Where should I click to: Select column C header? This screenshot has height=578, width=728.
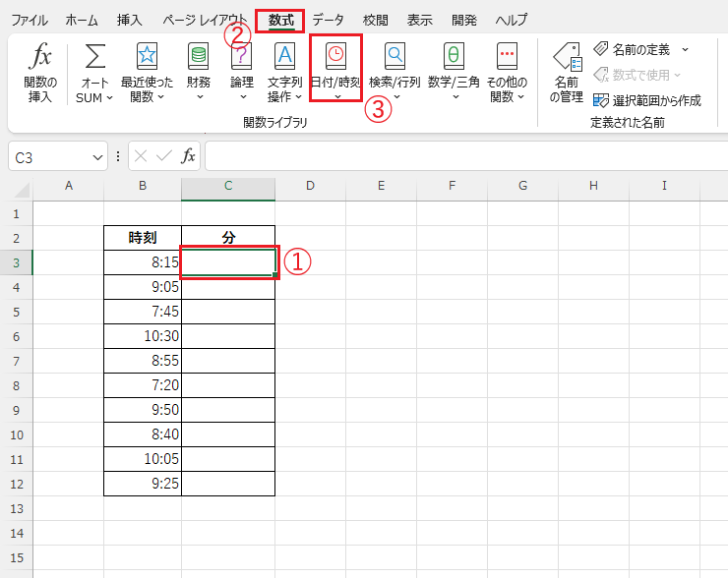(228, 186)
